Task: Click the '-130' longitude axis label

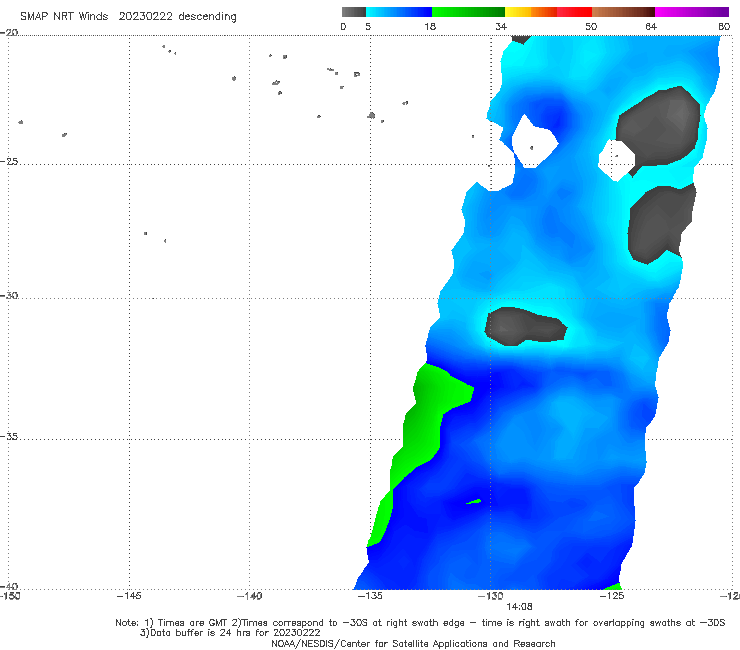Action: (491, 596)
